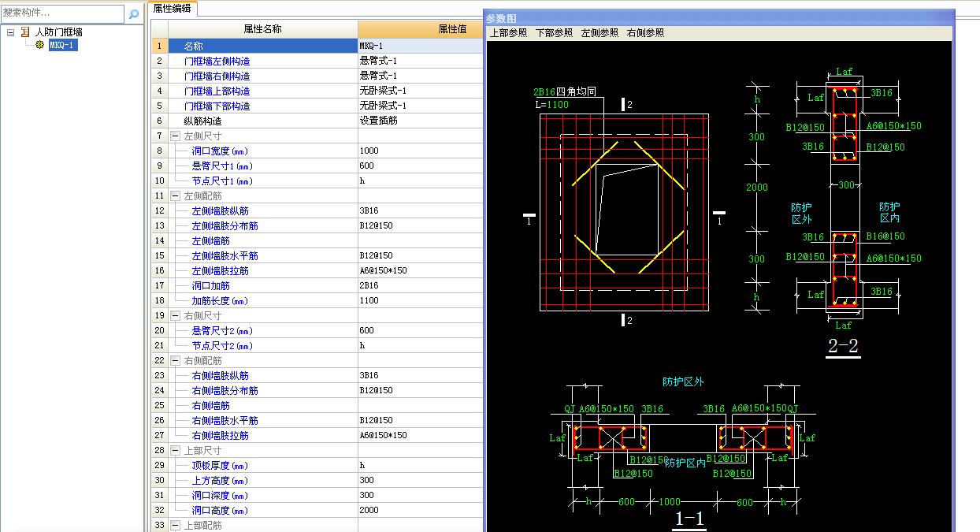
Task: Click the 防护区外 label above section 1-1
Action: click(x=683, y=382)
